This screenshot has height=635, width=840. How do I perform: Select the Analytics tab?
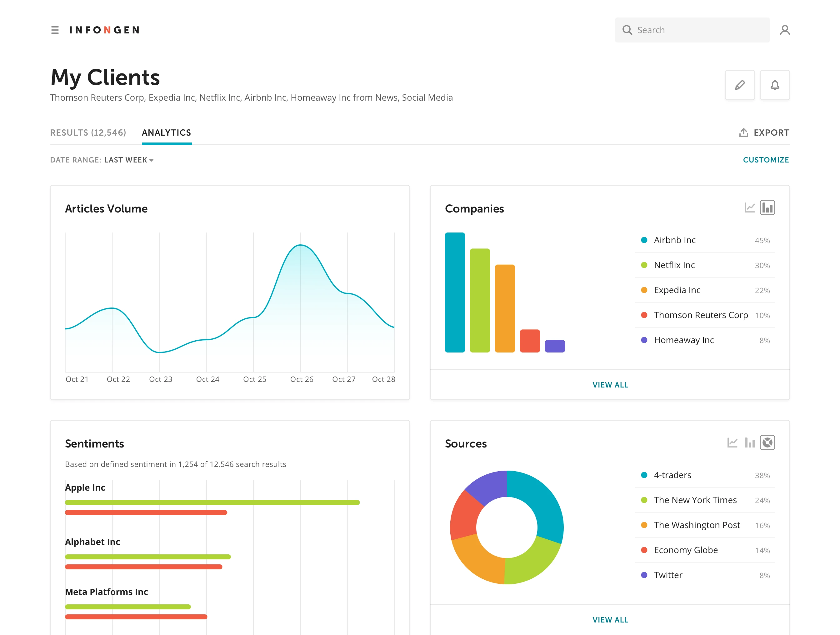pos(166,132)
